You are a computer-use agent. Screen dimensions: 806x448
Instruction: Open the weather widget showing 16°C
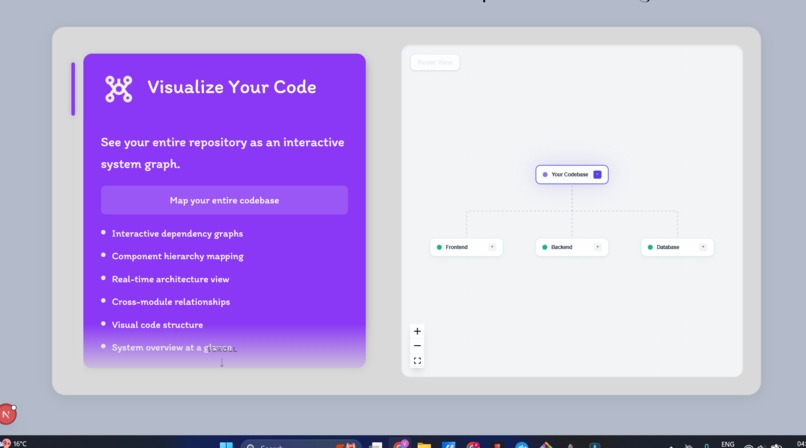[x=14, y=444]
